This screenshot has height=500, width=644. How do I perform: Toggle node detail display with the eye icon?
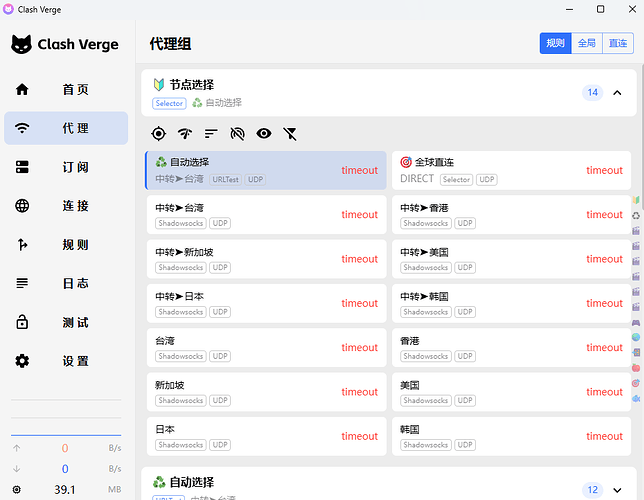tap(264, 134)
